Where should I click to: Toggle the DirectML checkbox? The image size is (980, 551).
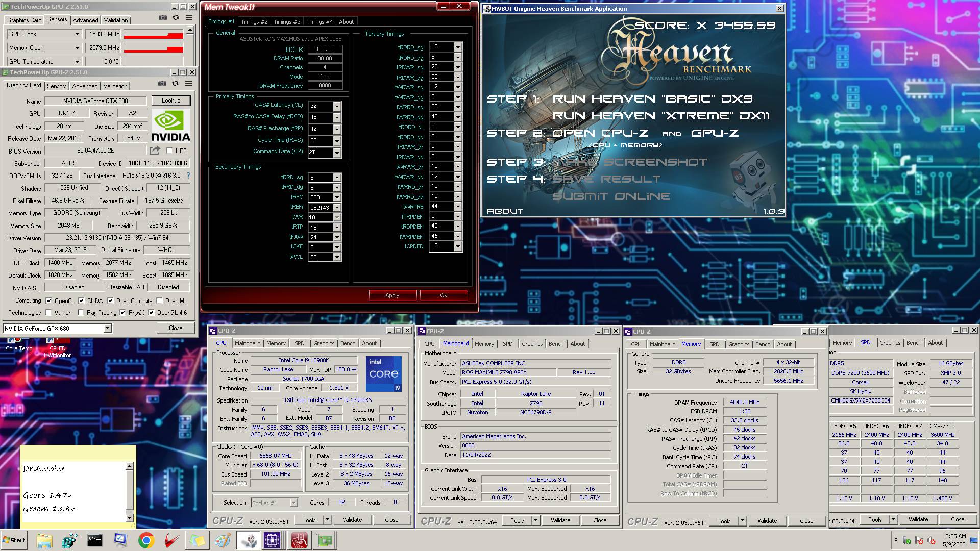pyautogui.click(x=159, y=301)
